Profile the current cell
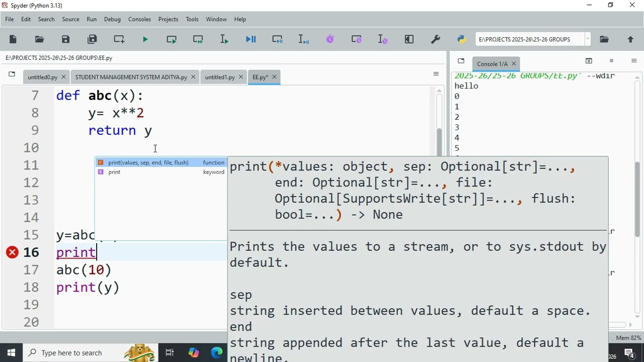 (357, 39)
